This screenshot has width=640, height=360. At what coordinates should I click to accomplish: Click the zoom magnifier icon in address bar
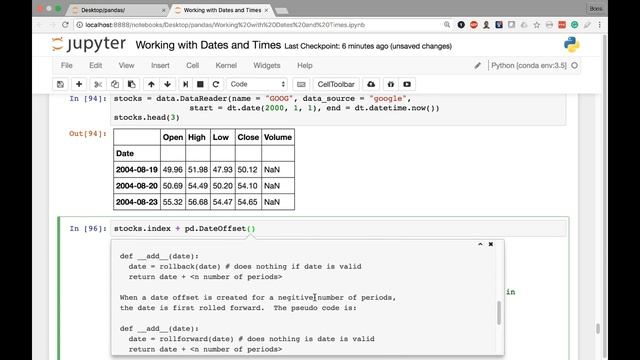tap(447, 25)
